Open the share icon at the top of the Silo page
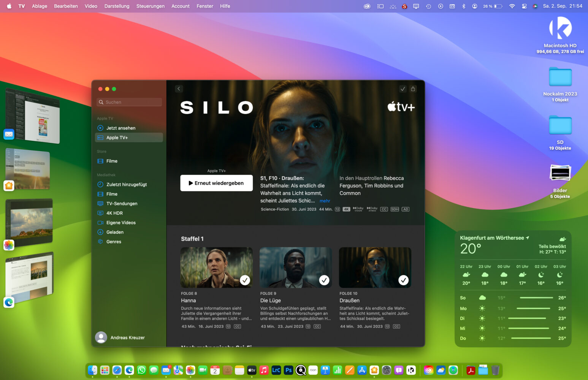 [413, 89]
